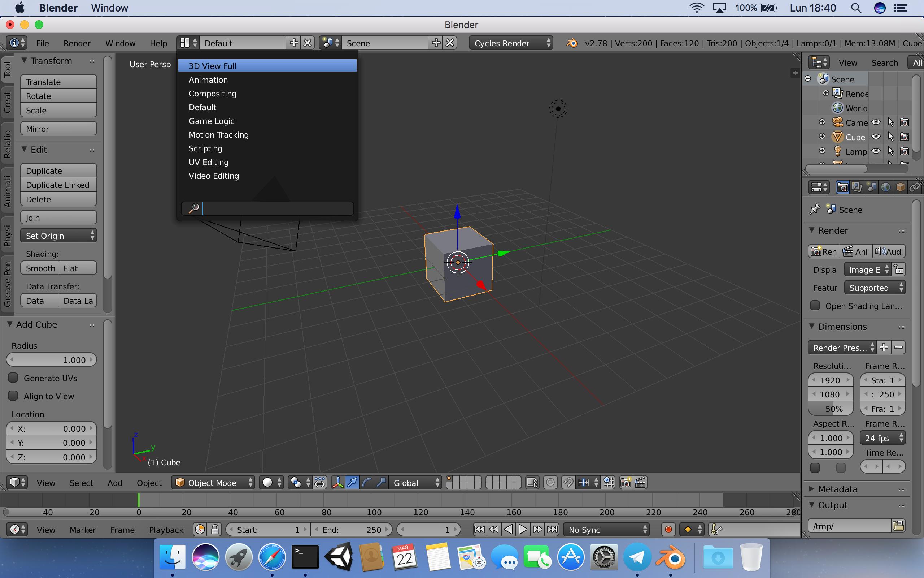Enable Generate UVs checkbox
The width and height of the screenshot is (924, 578).
[13, 378]
